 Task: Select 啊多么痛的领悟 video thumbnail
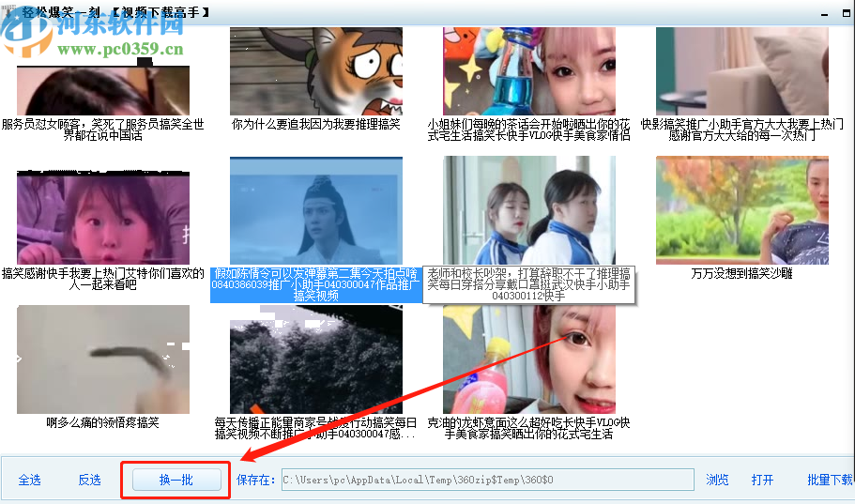[103, 359]
